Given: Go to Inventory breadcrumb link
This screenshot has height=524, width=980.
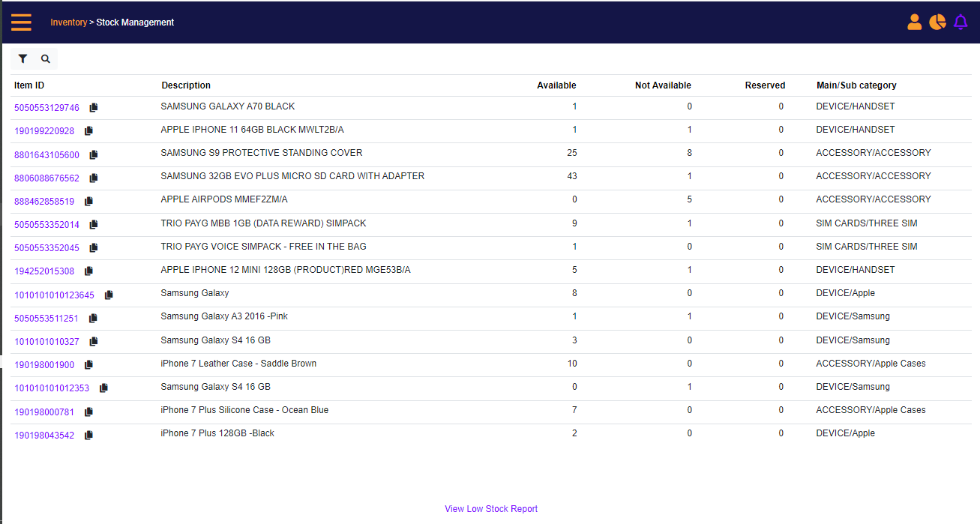Looking at the screenshot, I should tap(68, 22).
